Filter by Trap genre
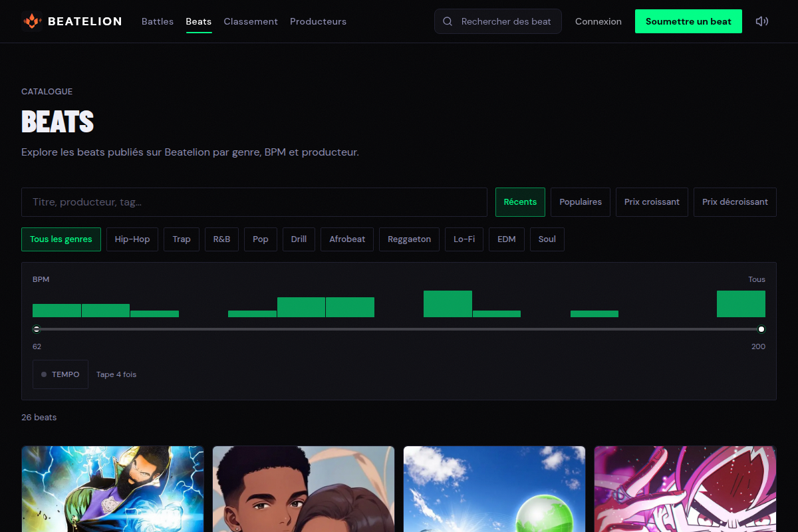Viewport: 798px width, 532px height. pos(182,239)
